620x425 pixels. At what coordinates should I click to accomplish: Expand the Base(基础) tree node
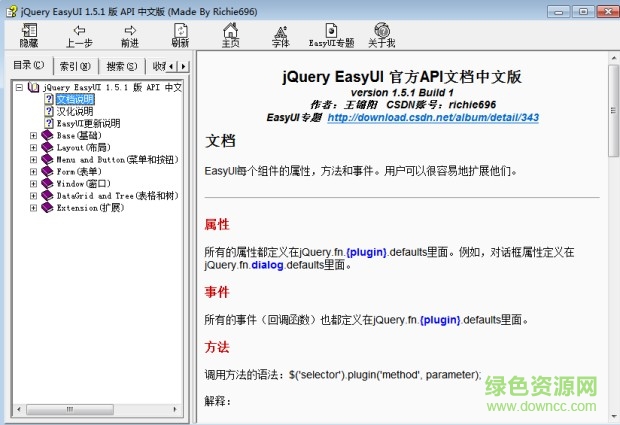pyautogui.click(x=33, y=135)
